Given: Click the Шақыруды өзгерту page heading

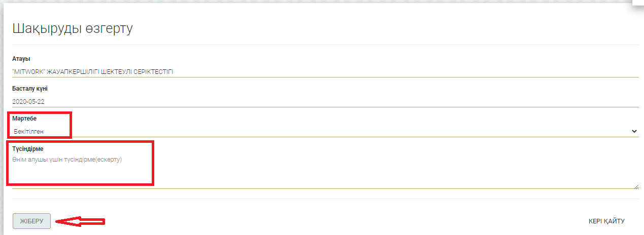Looking at the screenshot, I should [x=72, y=28].
